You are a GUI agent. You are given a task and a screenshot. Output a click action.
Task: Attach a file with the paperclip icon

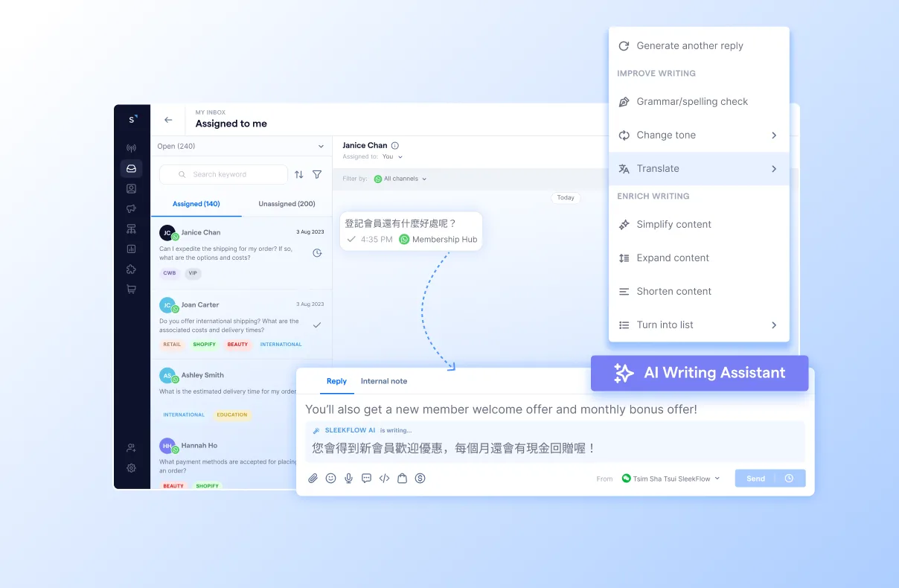point(313,479)
